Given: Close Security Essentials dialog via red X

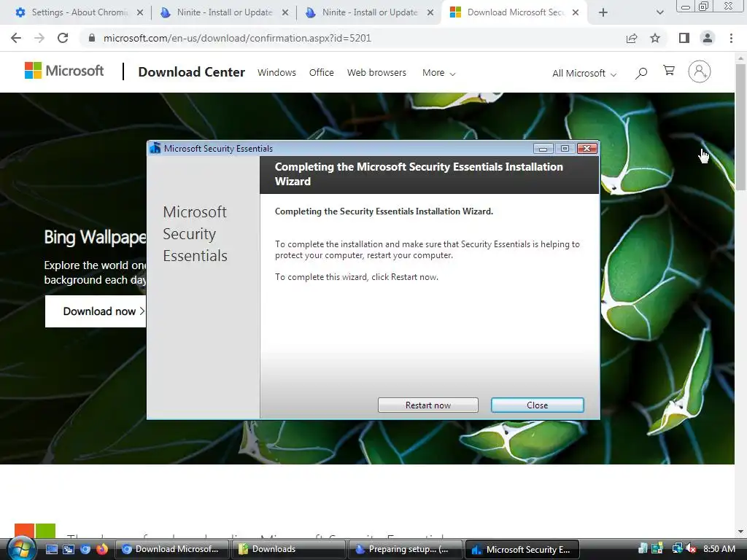Looking at the screenshot, I should click(x=587, y=149).
